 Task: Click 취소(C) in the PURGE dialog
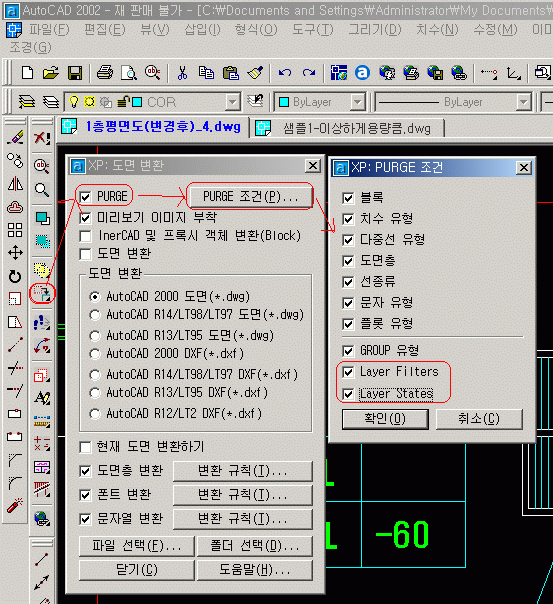479,419
